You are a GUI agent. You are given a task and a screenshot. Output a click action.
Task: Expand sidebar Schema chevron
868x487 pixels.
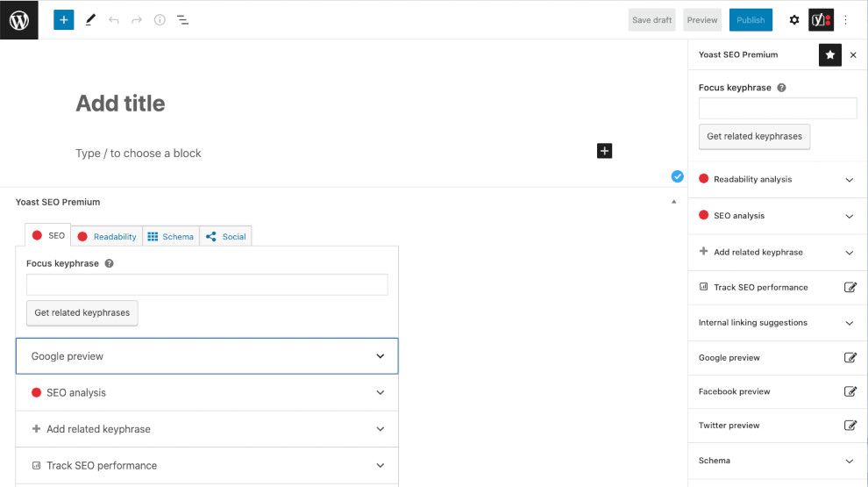click(x=850, y=461)
